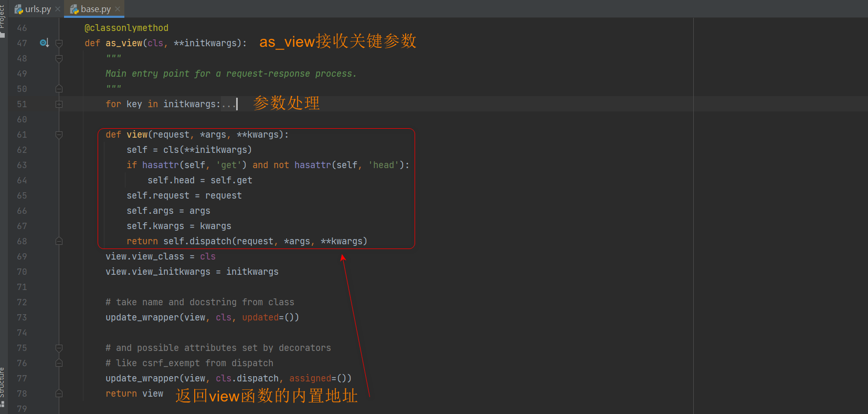Click line number 71 in the gutter
Image resolution: width=868 pixels, height=414 pixels.
[x=22, y=287]
